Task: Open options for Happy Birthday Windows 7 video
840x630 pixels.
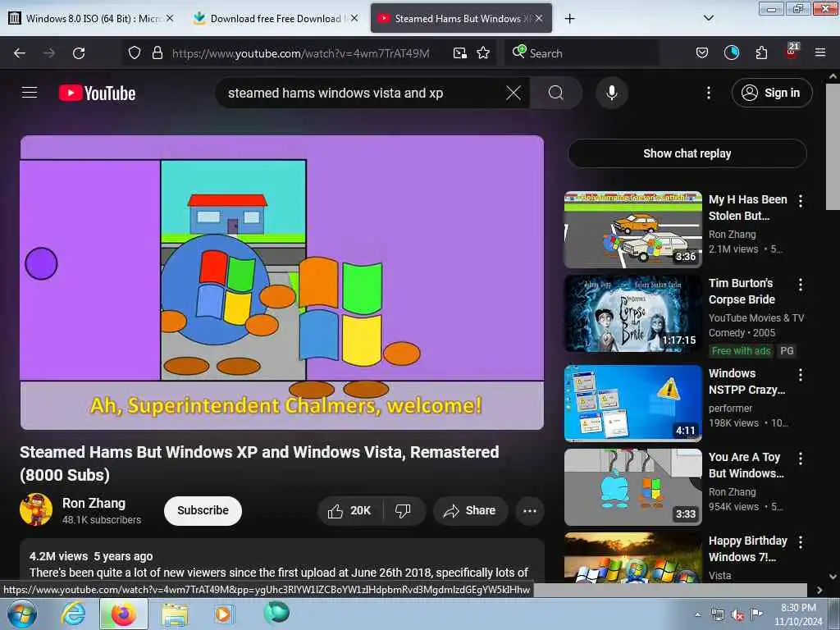Action: tap(801, 542)
